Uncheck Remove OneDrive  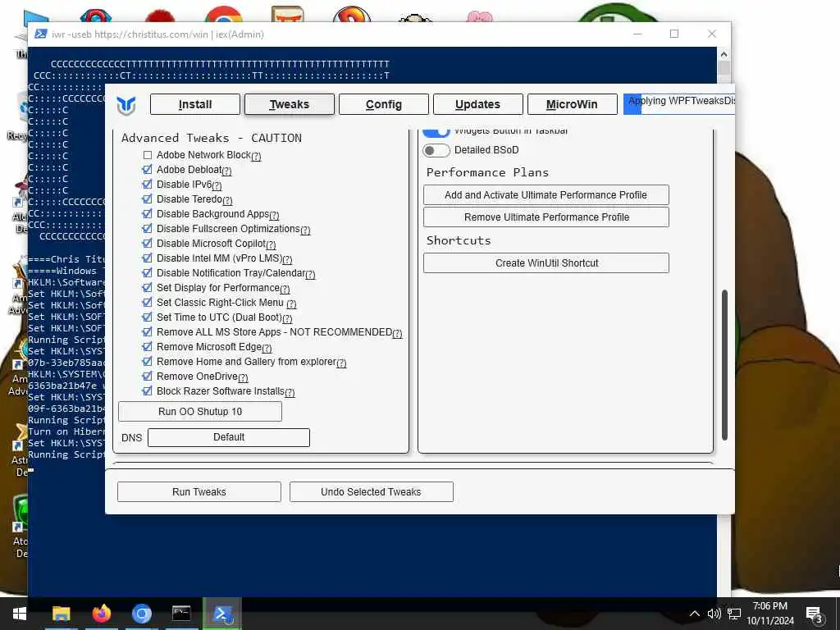(148, 377)
